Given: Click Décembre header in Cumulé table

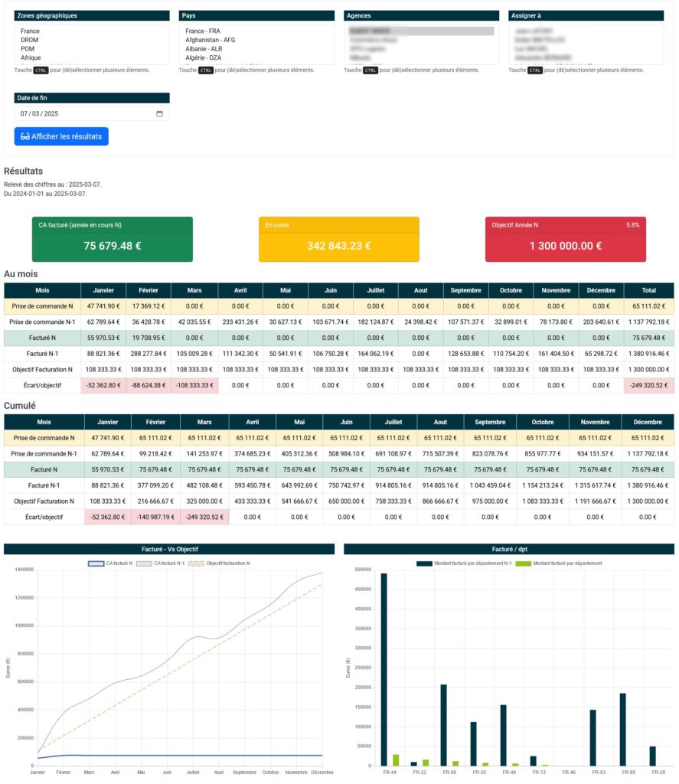Looking at the screenshot, I should pos(648,423).
